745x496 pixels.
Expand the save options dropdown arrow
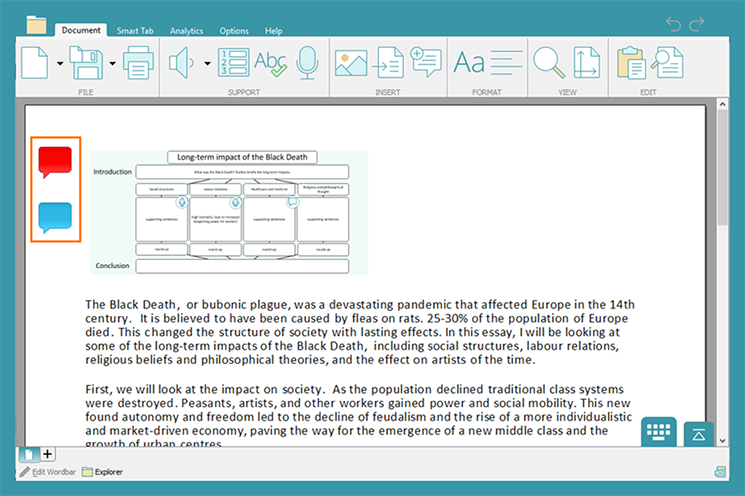tap(113, 63)
